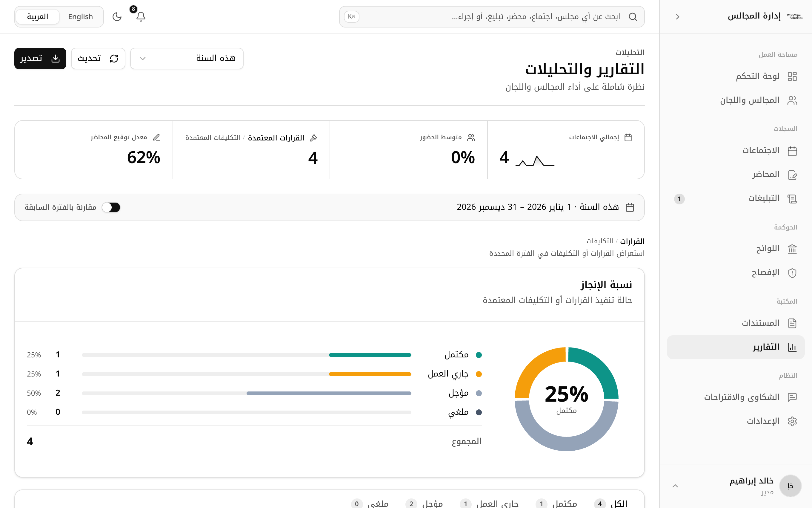
Task: Open الشكاوى والاقتراحات page
Action: click(x=736, y=397)
